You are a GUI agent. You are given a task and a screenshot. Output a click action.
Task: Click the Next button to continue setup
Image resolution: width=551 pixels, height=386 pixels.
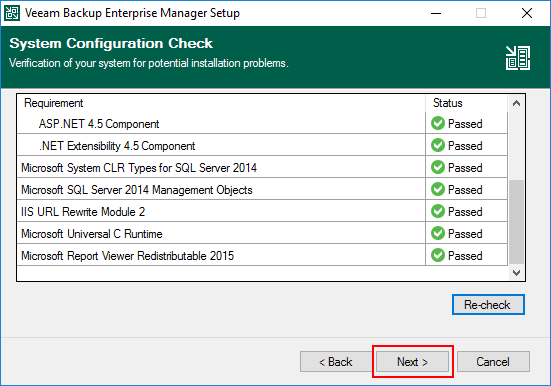pyautogui.click(x=413, y=361)
